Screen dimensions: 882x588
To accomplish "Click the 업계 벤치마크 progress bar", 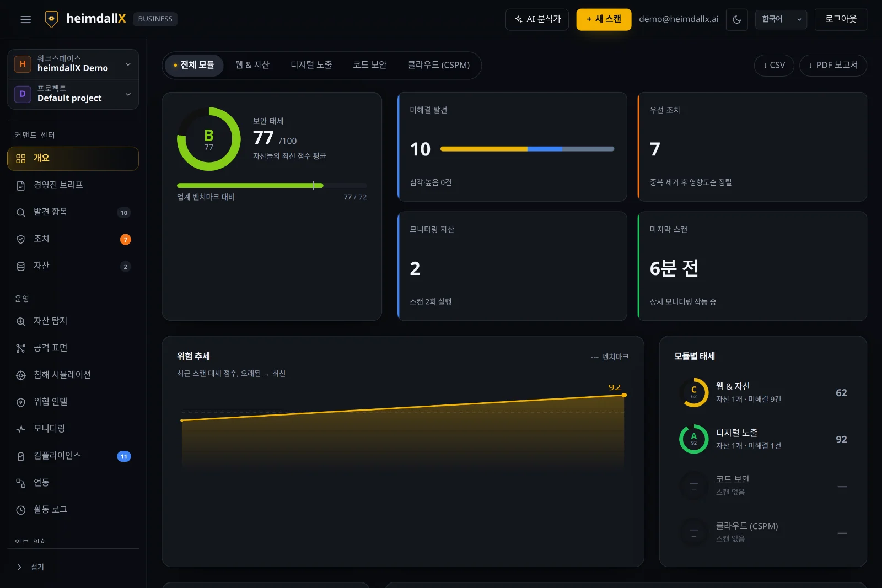I will pos(272,186).
